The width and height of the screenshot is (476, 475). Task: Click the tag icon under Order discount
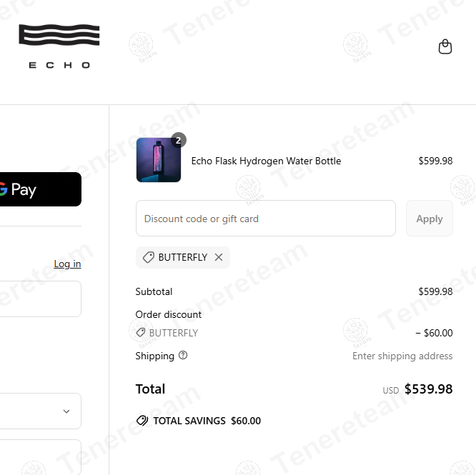coord(141,333)
